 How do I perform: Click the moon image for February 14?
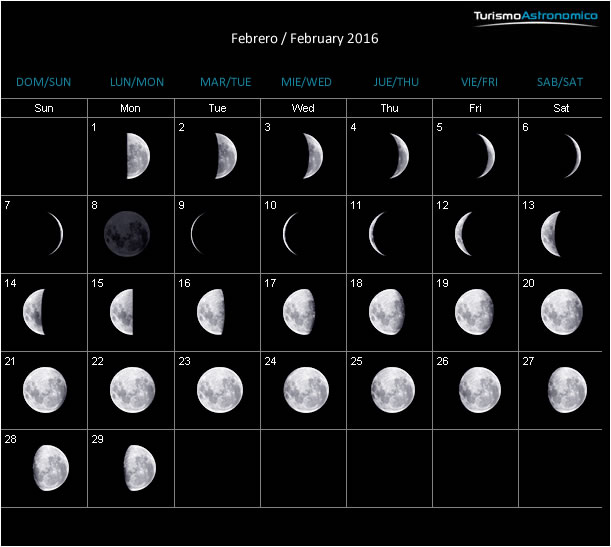[34, 312]
